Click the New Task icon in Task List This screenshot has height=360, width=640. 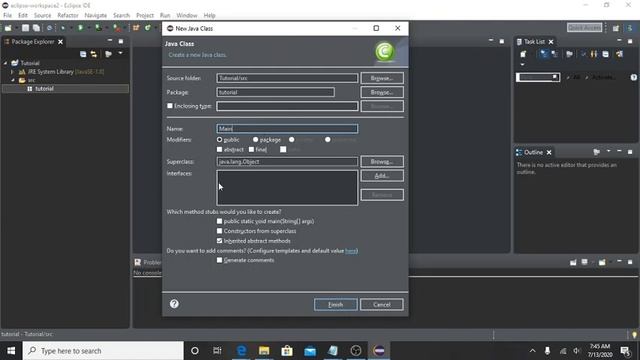tap(523, 54)
